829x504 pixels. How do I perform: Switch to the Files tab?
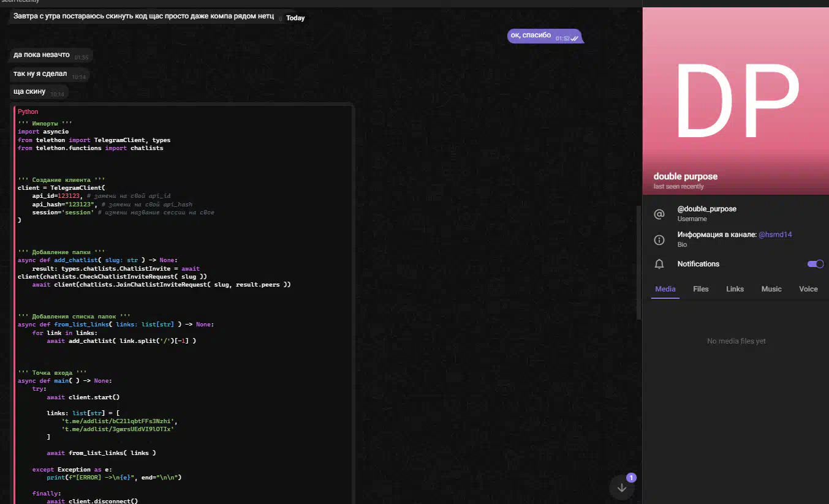[x=701, y=289]
